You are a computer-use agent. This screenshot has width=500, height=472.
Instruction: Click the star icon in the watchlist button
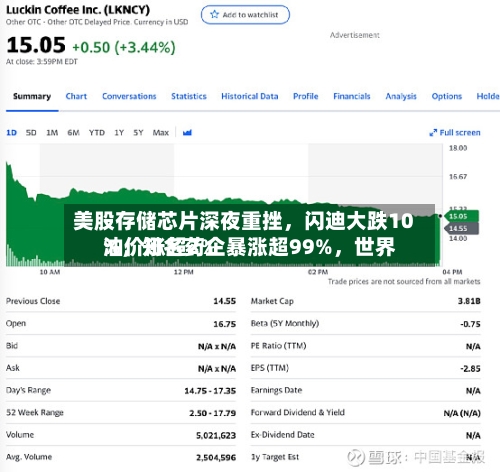[x=214, y=14]
